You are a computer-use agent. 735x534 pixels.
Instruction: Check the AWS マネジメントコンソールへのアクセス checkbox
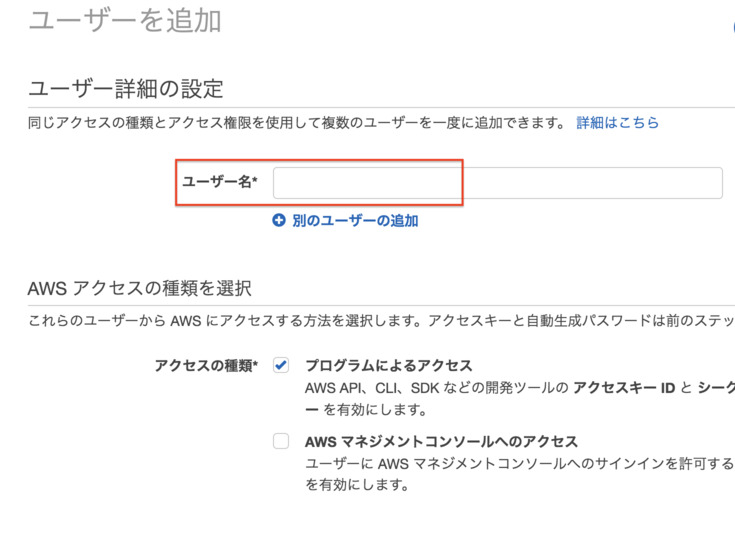point(281,441)
